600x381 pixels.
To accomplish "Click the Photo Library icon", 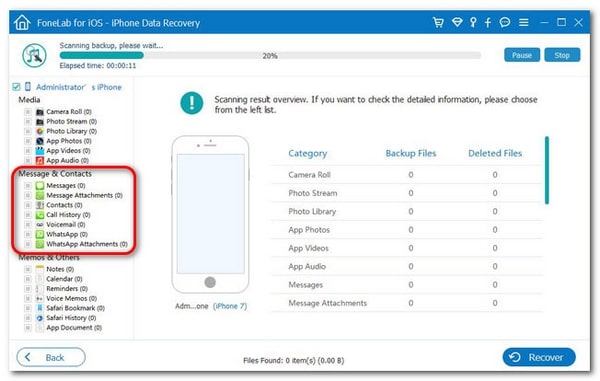I will coord(40,131).
